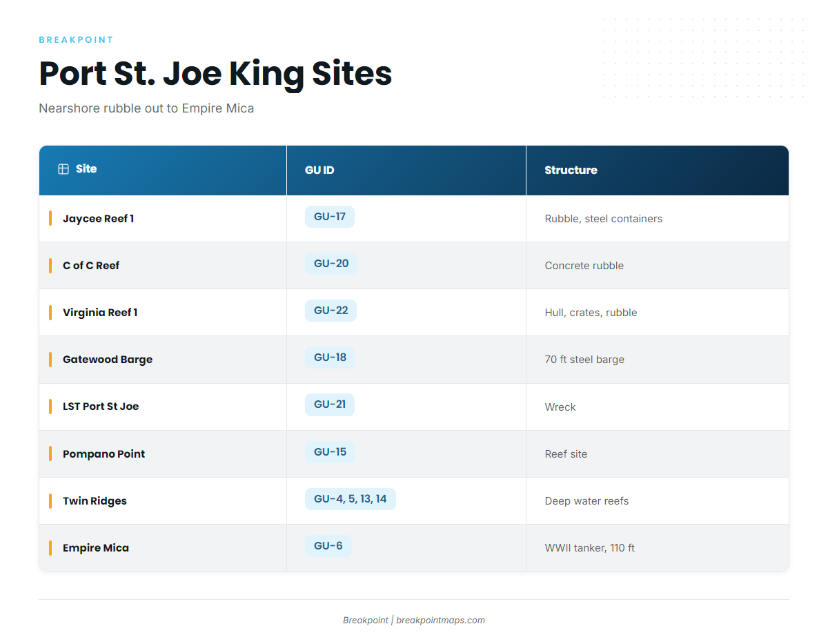Select the C of C Reef site name
This screenshot has width=828, height=644.
click(91, 266)
